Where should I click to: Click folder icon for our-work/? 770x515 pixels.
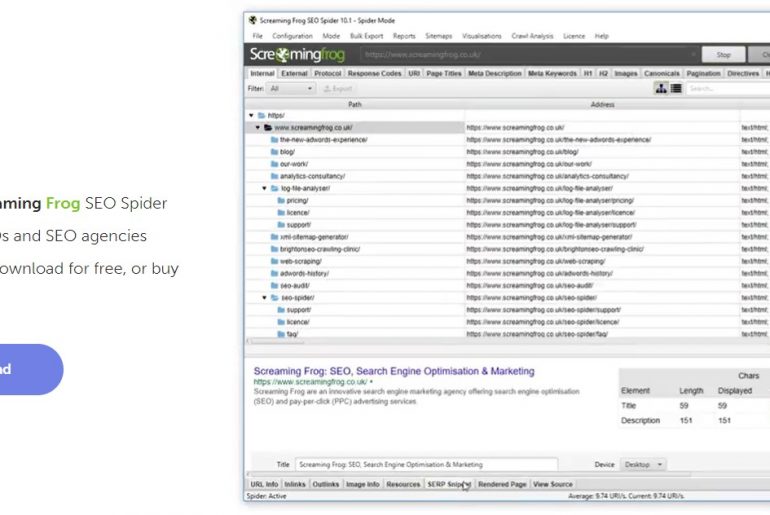(x=275, y=164)
